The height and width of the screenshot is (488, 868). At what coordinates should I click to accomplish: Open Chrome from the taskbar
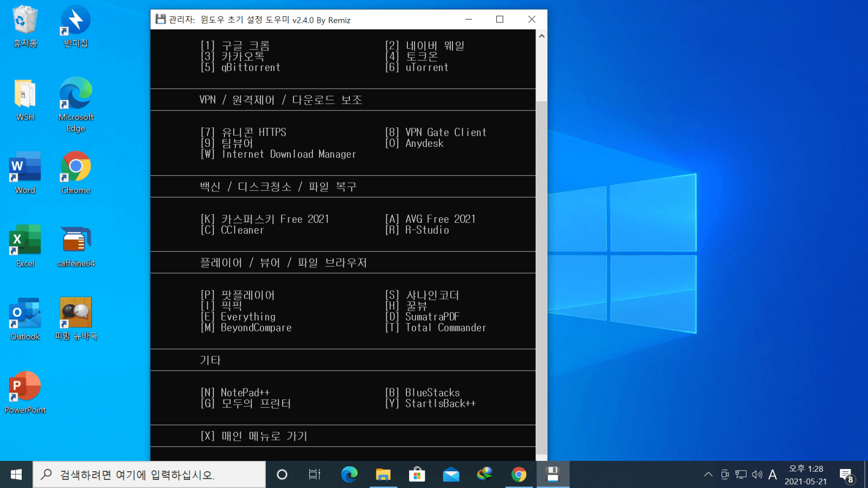click(x=519, y=474)
